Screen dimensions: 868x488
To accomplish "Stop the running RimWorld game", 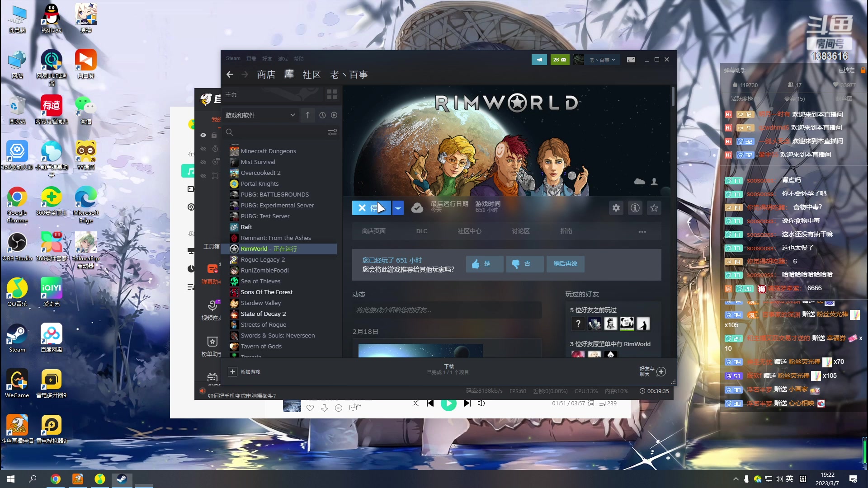I will pyautogui.click(x=372, y=208).
